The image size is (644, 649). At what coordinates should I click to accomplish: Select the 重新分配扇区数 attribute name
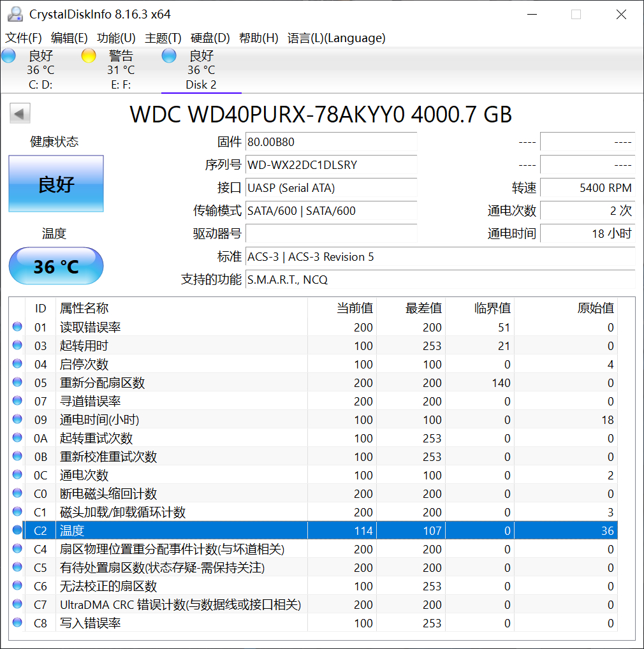click(x=102, y=383)
